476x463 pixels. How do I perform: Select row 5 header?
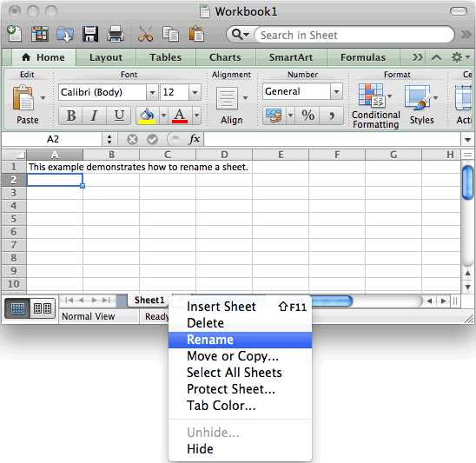coord(14,219)
